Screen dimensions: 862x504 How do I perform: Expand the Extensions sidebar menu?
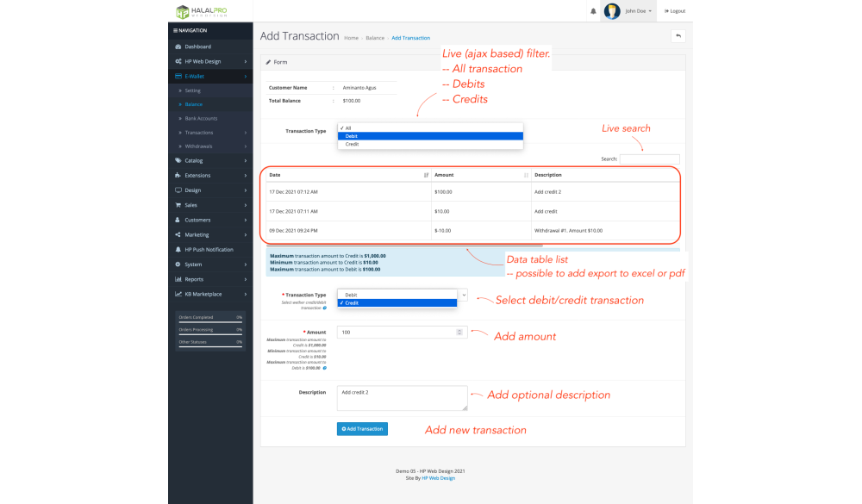[209, 175]
